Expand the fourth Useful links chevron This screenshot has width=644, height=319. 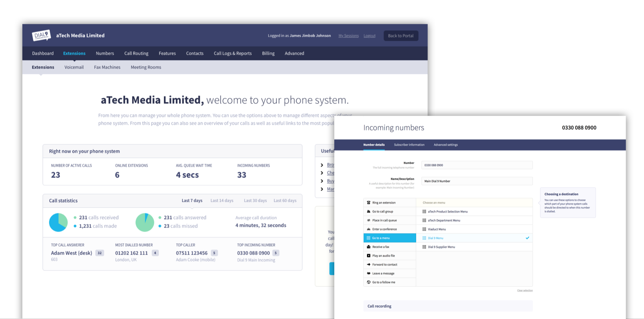pyautogui.click(x=322, y=189)
